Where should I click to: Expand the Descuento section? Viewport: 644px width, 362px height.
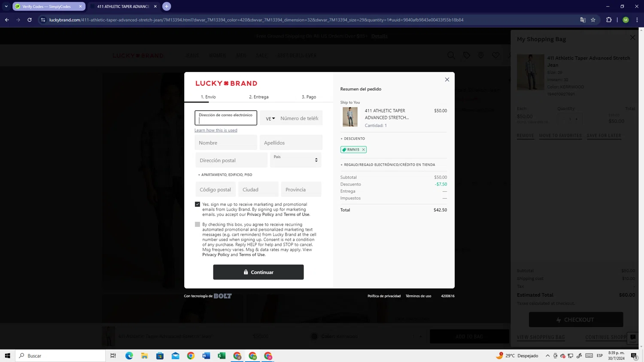pos(352,139)
